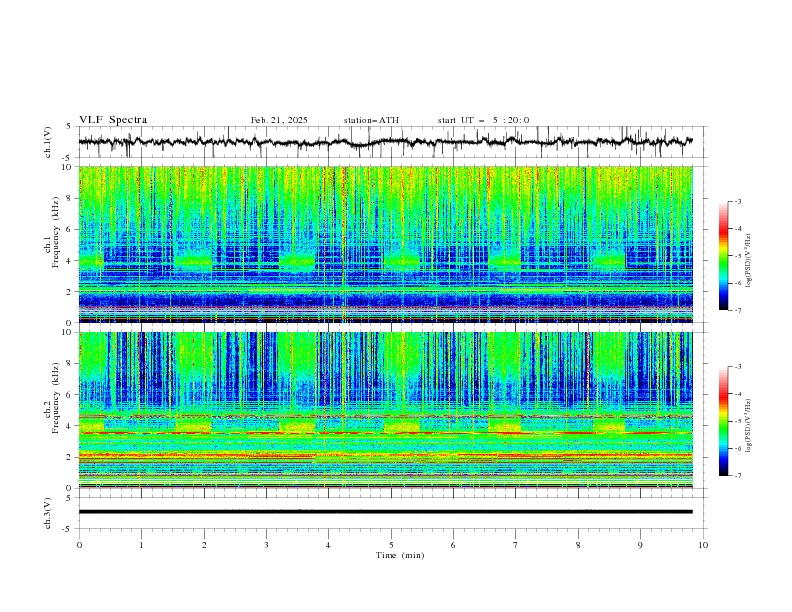
Task: Select the date text Feb. 21, 2025
Action: point(279,120)
